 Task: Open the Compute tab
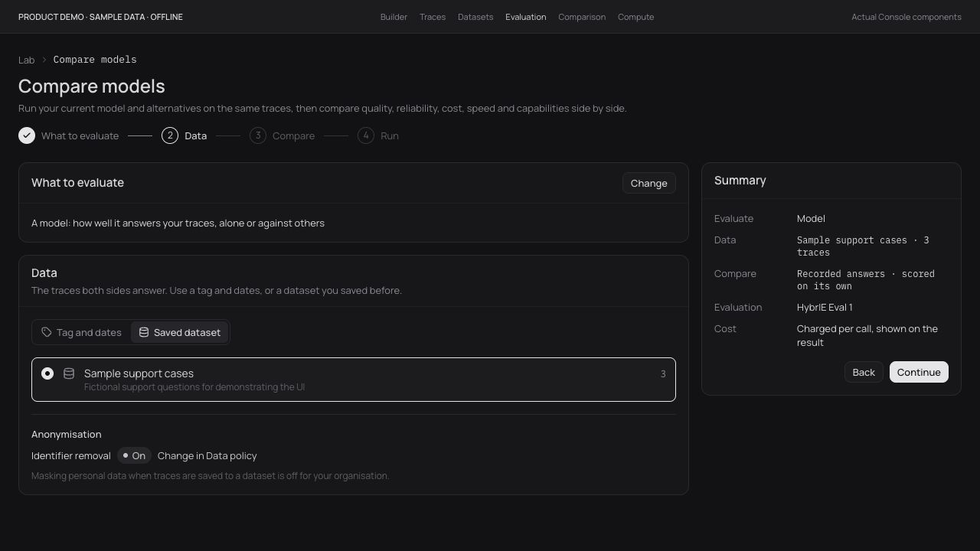(x=635, y=17)
